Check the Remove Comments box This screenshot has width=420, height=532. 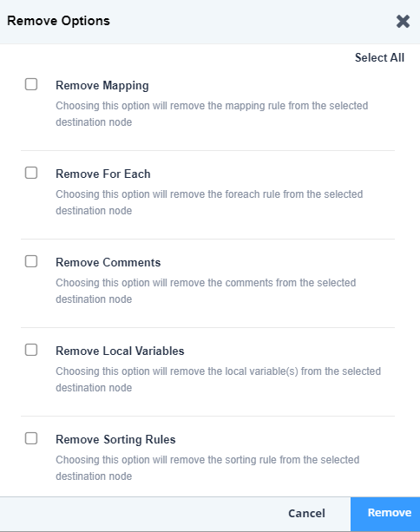point(31,261)
